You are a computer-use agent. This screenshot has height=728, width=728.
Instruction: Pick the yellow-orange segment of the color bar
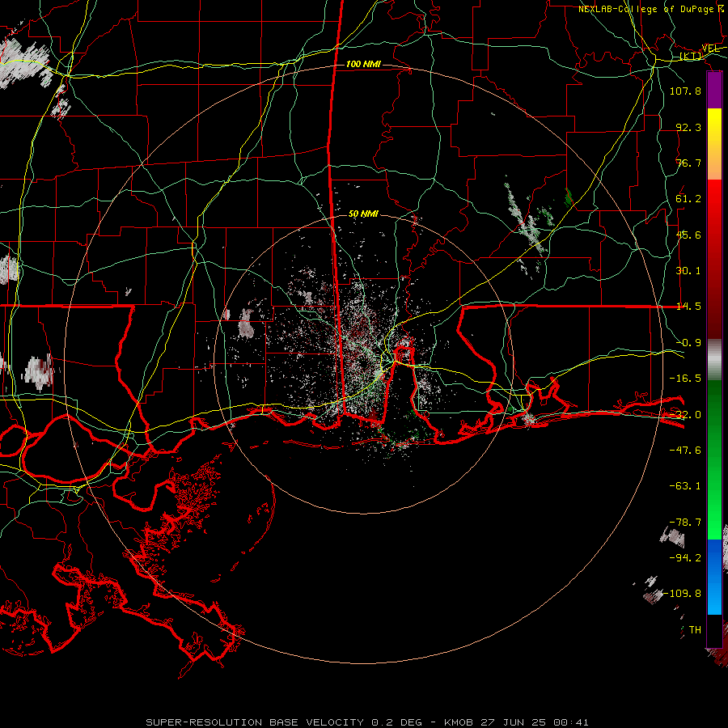(714, 144)
